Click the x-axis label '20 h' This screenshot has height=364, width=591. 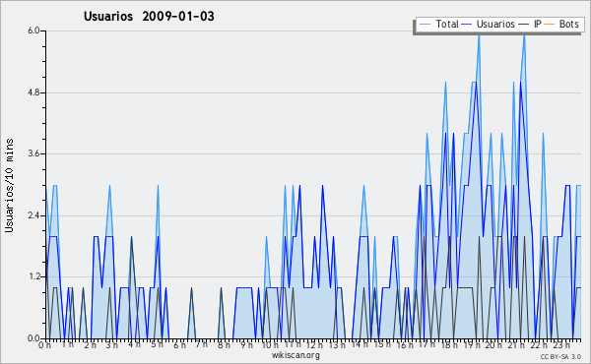[x=493, y=344]
